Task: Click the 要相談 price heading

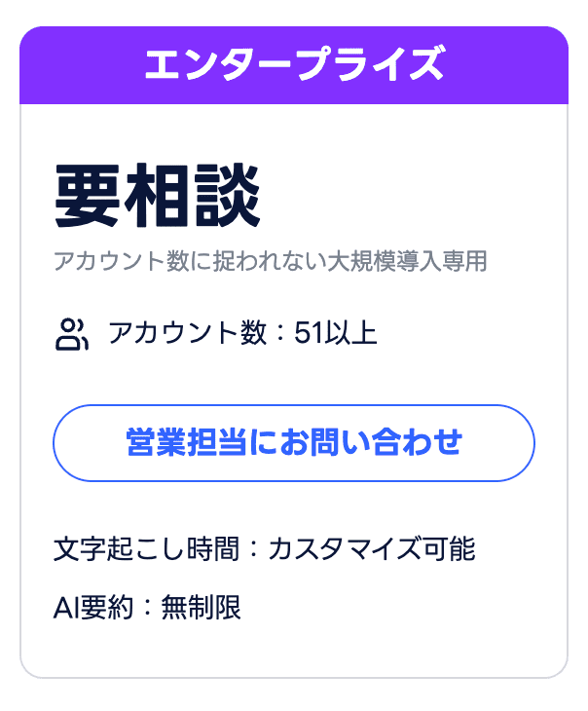Action: 158,196
